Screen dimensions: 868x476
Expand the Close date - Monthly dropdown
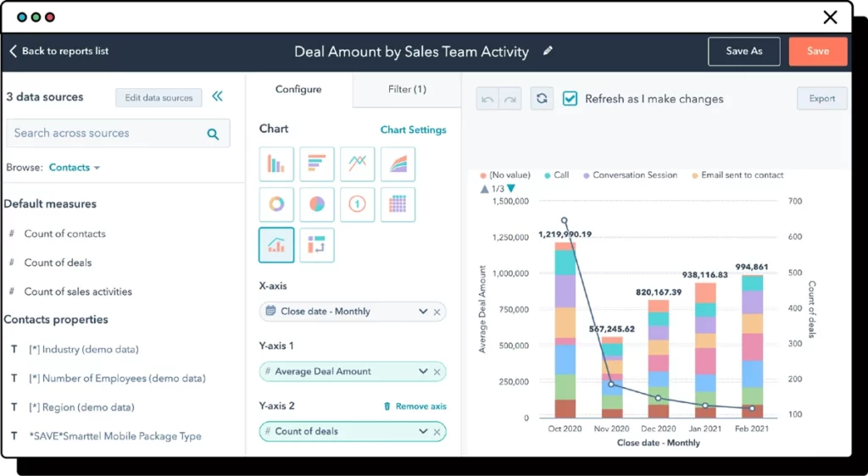pyautogui.click(x=423, y=312)
